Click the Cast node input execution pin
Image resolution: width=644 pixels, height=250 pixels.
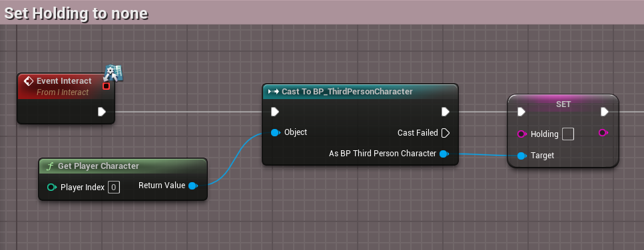[x=275, y=112]
